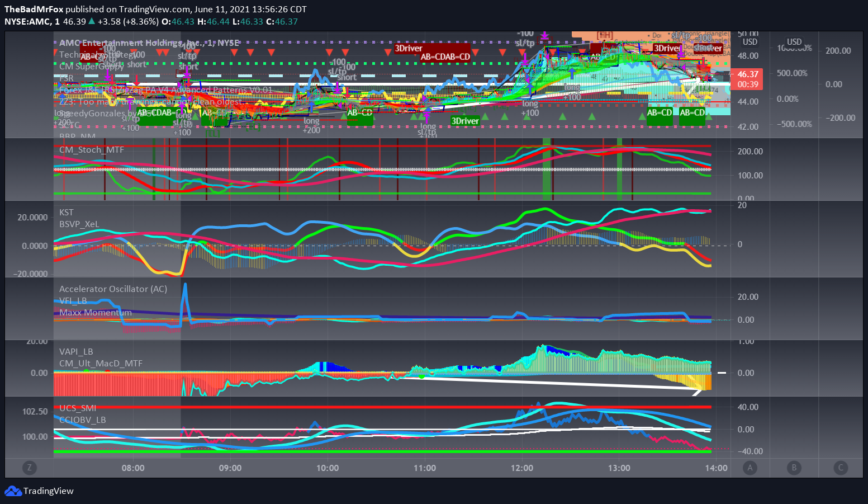Image resolution: width=868 pixels, height=504 pixels.
Task: Click the red shorter signal label
Action: [708, 48]
